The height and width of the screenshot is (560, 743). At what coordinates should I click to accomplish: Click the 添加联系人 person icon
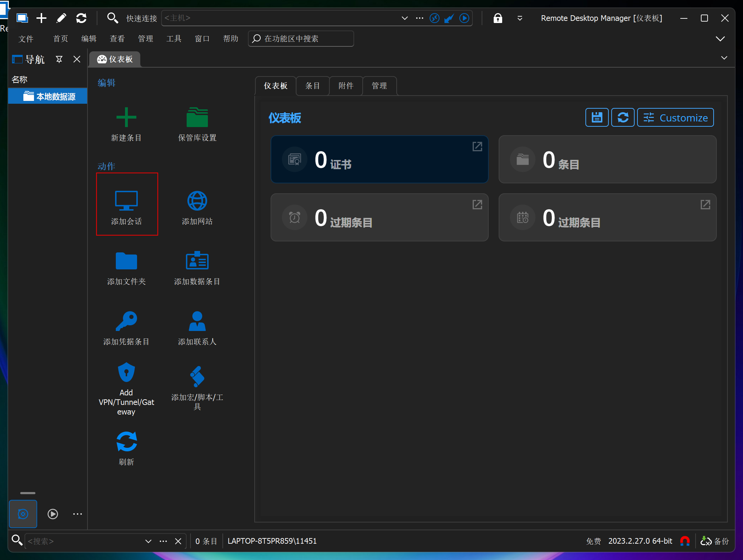(x=197, y=321)
